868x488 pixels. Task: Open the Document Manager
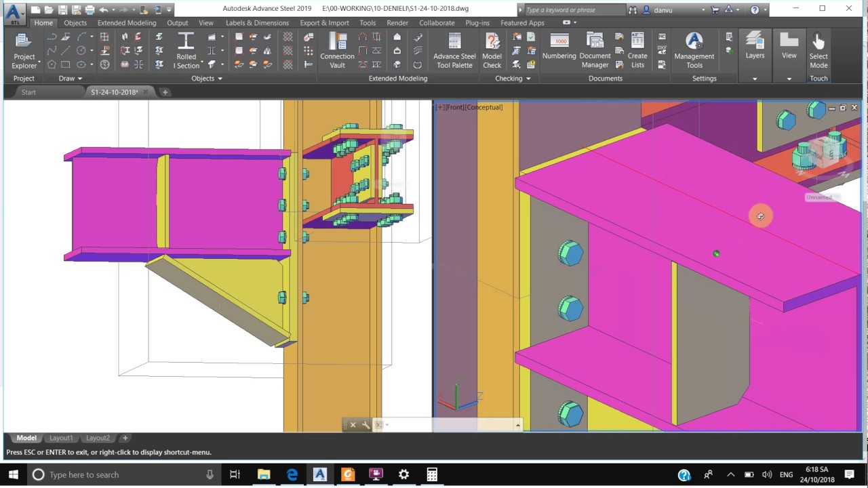[595, 51]
